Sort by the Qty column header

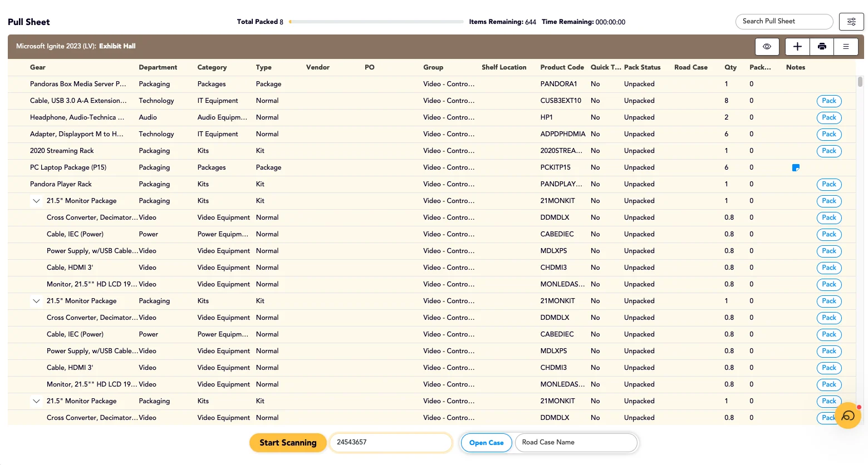(730, 67)
